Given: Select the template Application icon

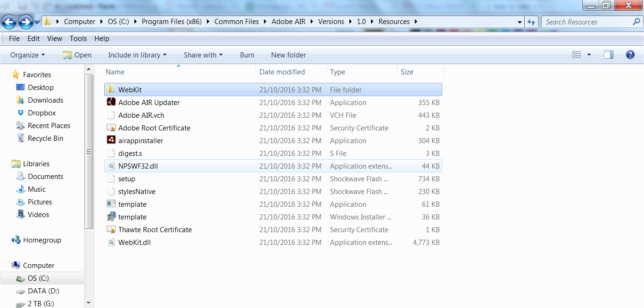Looking at the screenshot, I should coord(111,204).
